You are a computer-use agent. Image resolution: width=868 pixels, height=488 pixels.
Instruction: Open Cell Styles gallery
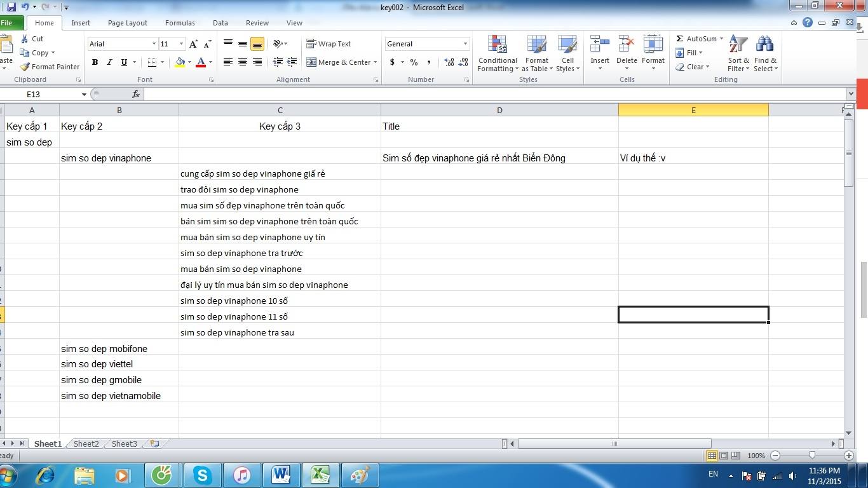(x=567, y=53)
